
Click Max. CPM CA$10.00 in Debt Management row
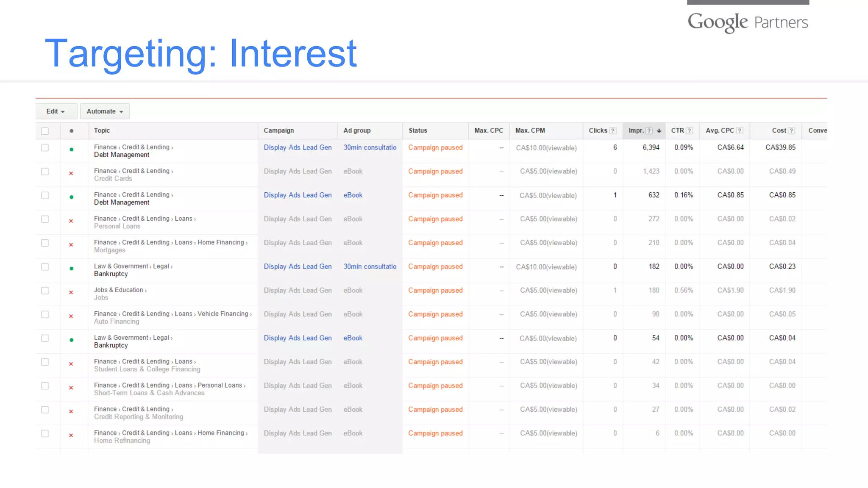pyautogui.click(x=546, y=148)
